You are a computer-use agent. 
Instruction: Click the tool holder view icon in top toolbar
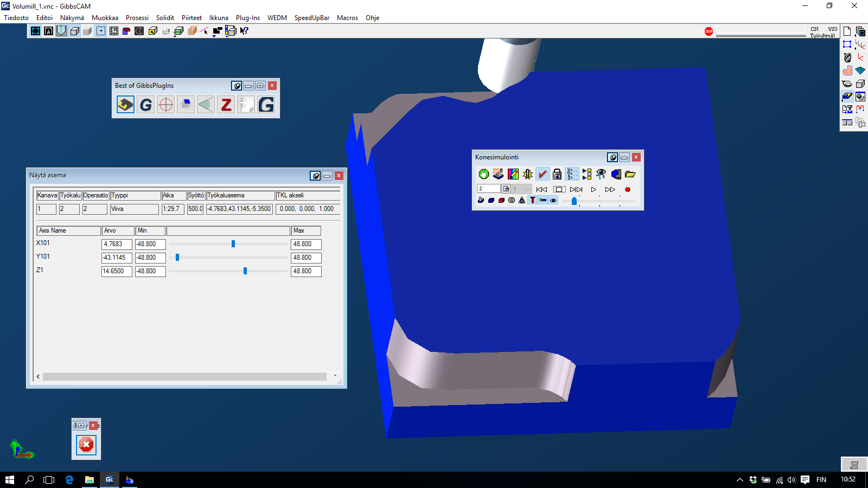click(61, 31)
